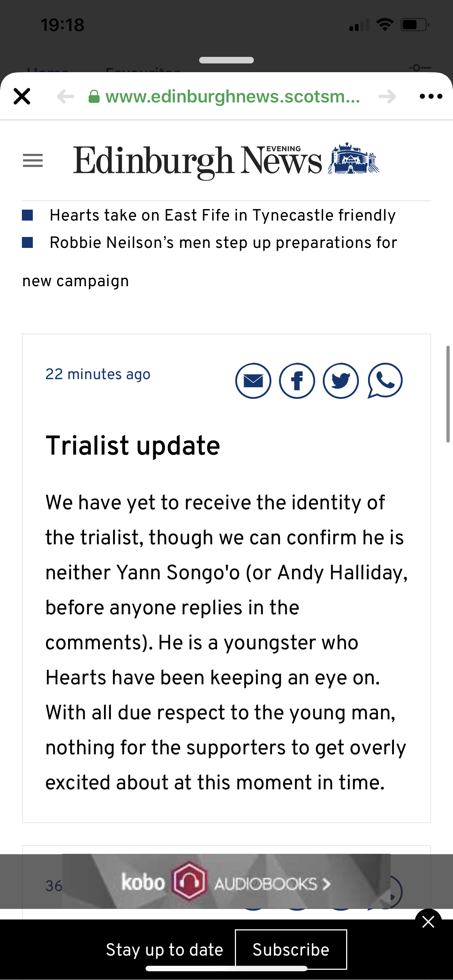The image size is (453, 980).
Task: Open the hamburger navigation menu
Action: 33,160
